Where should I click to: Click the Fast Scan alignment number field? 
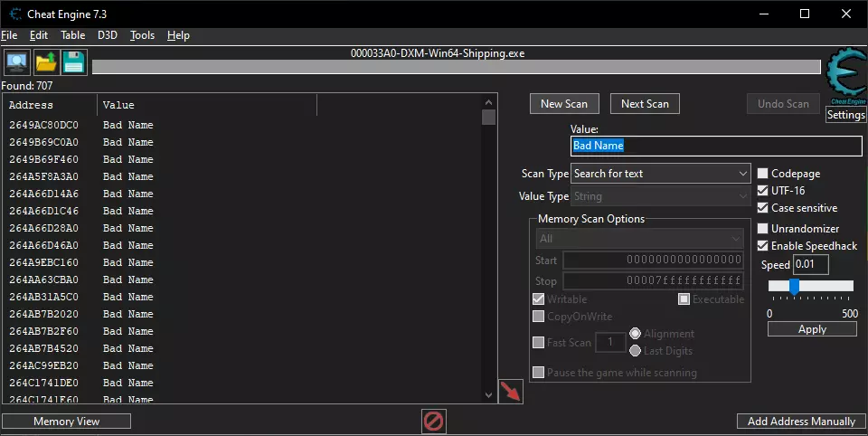click(610, 342)
